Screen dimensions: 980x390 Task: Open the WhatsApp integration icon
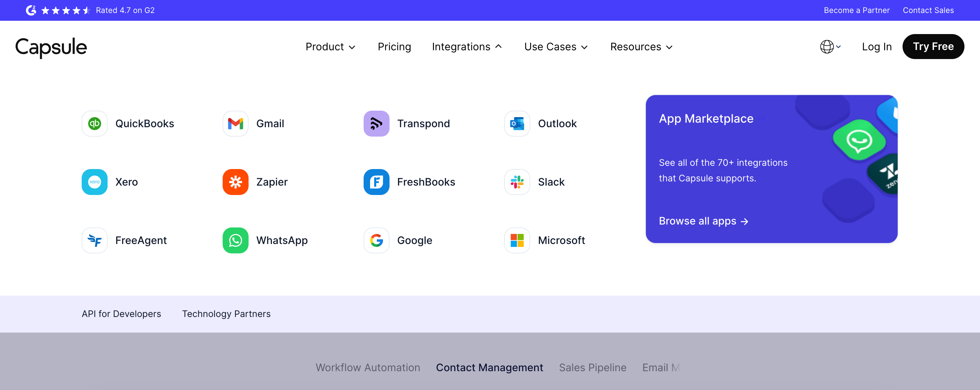pyautogui.click(x=235, y=240)
